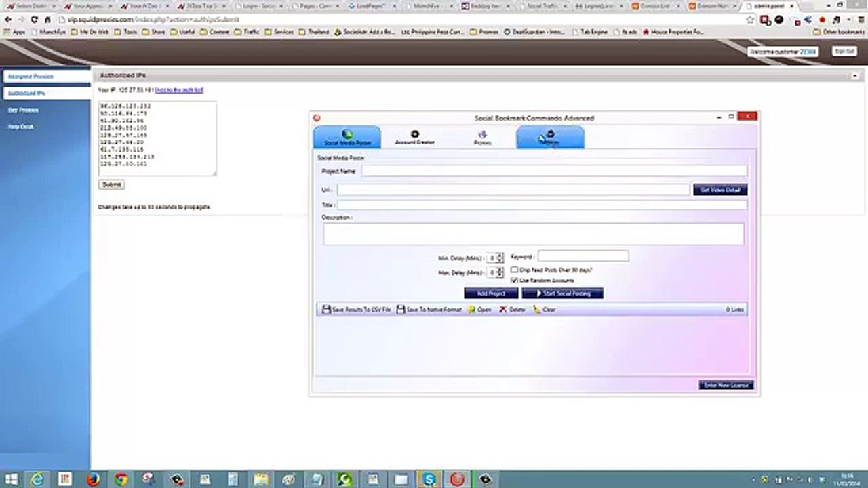This screenshot has width=868, height=488.
Task: Open the Social Media Poster tab
Action: click(347, 138)
